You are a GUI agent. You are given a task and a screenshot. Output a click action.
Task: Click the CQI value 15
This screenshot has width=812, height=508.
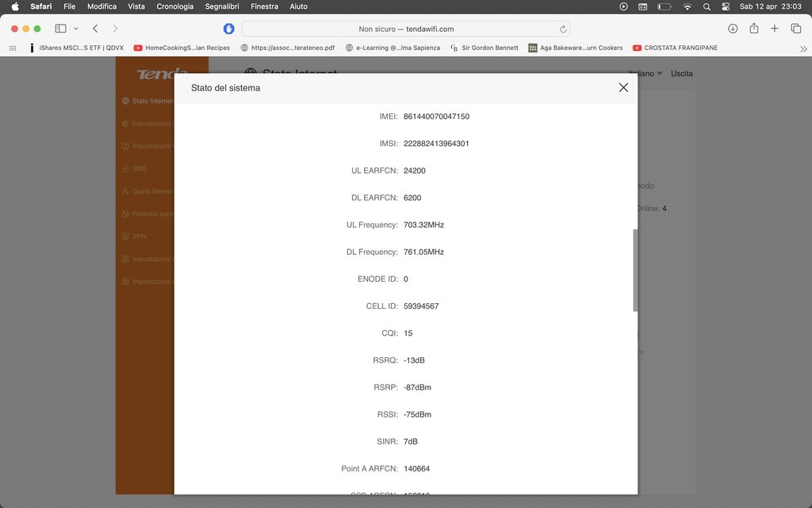click(408, 333)
